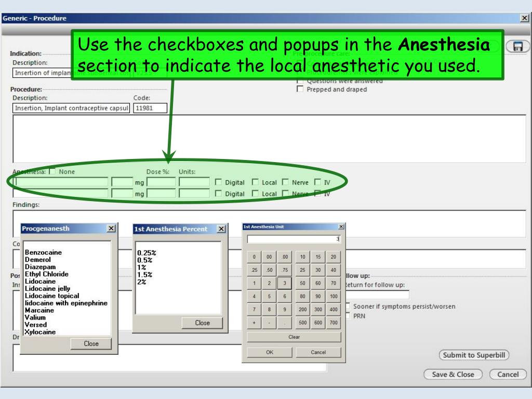Screen dimensions: 532x399
Task: Click keypad button 3 in Anesthesia Unit
Action: point(284,283)
